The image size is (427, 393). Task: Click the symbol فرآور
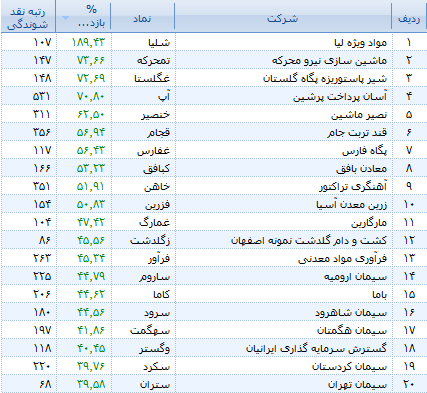[x=159, y=259]
